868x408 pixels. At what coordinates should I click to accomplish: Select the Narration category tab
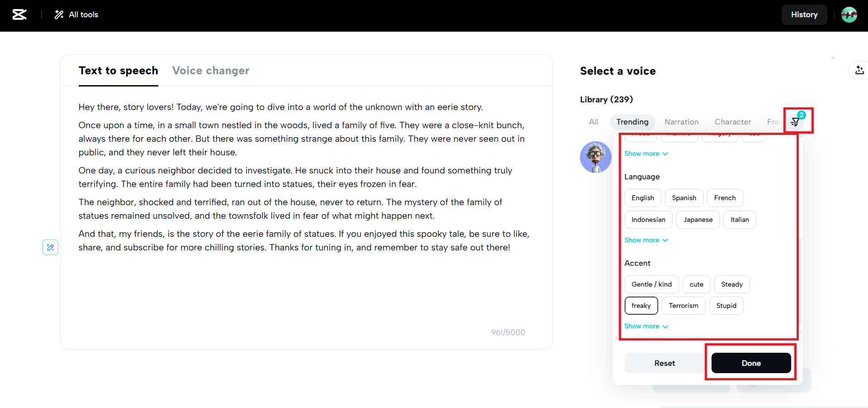point(681,122)
